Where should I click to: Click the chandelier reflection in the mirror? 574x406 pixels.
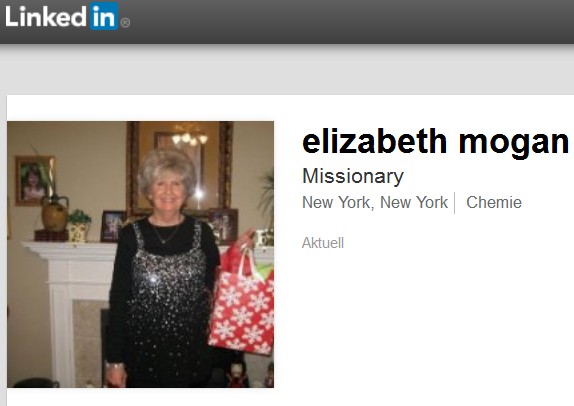tap(190, 138)
